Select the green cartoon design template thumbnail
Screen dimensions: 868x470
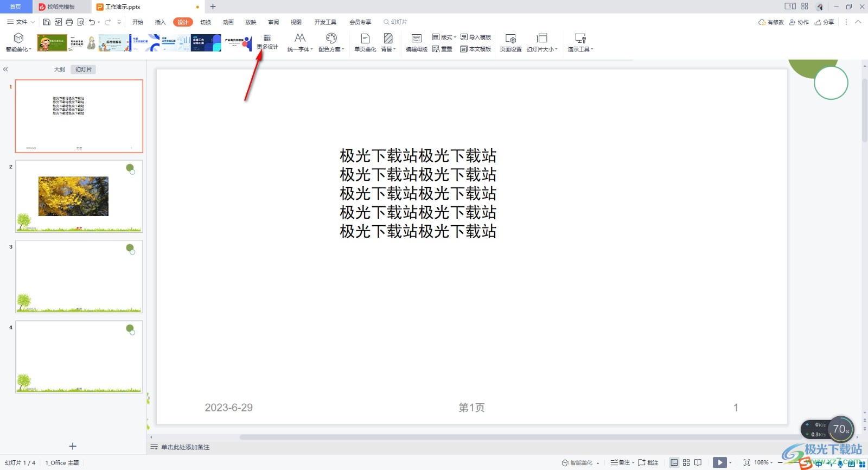point(52,43)
